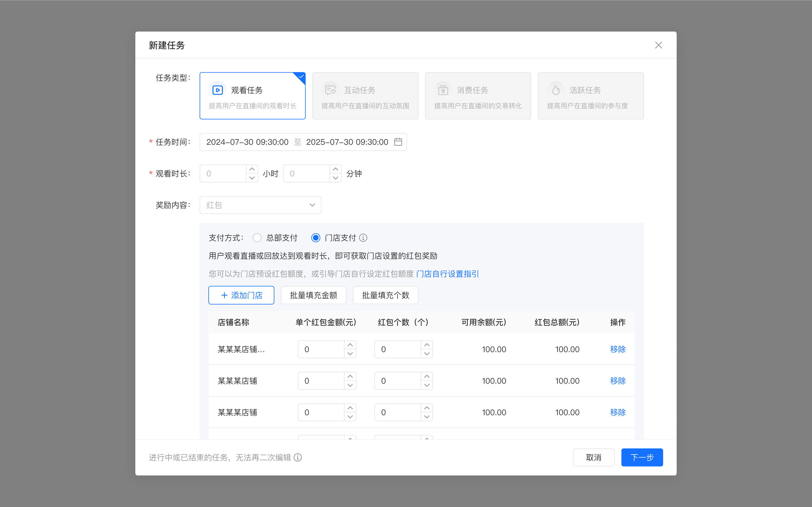Click the second row 红包个数 input field
This screenshot has height=507, width=812.
[x=398, y=381]
